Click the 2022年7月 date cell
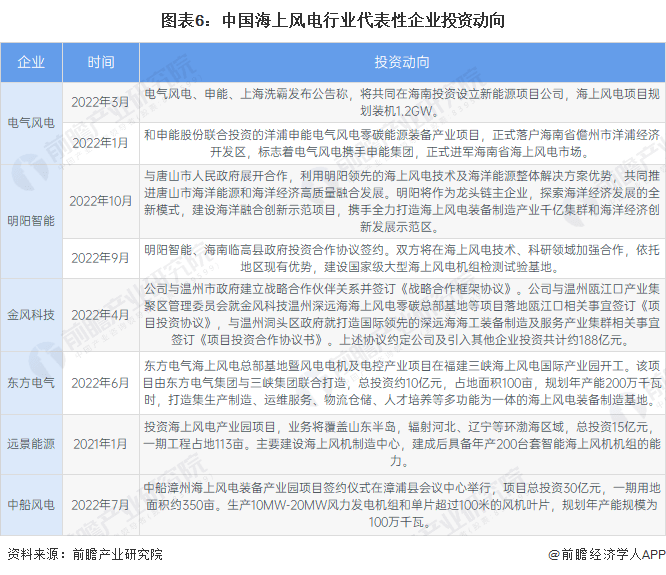666x575 pixels. click(x=100, y=505)
